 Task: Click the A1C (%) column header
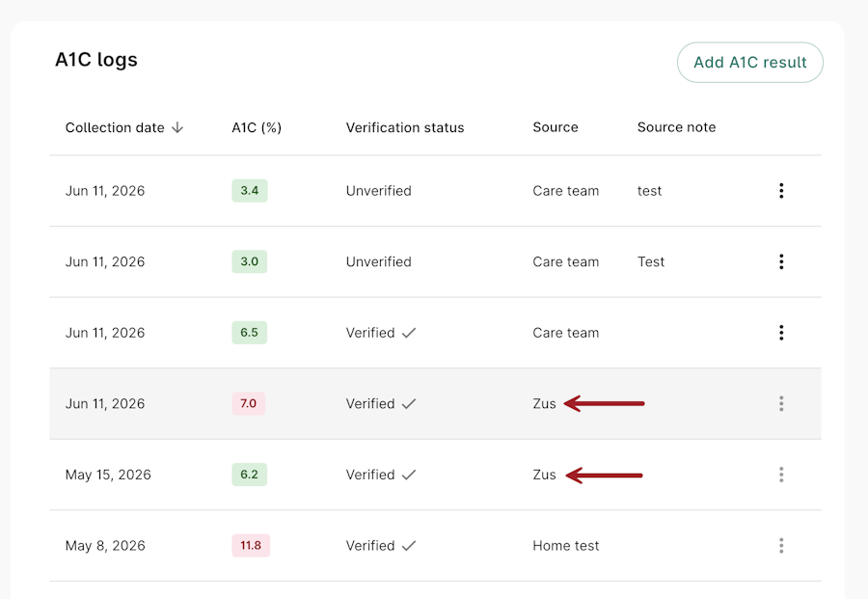pyautogui.click(x=257, y=128)
